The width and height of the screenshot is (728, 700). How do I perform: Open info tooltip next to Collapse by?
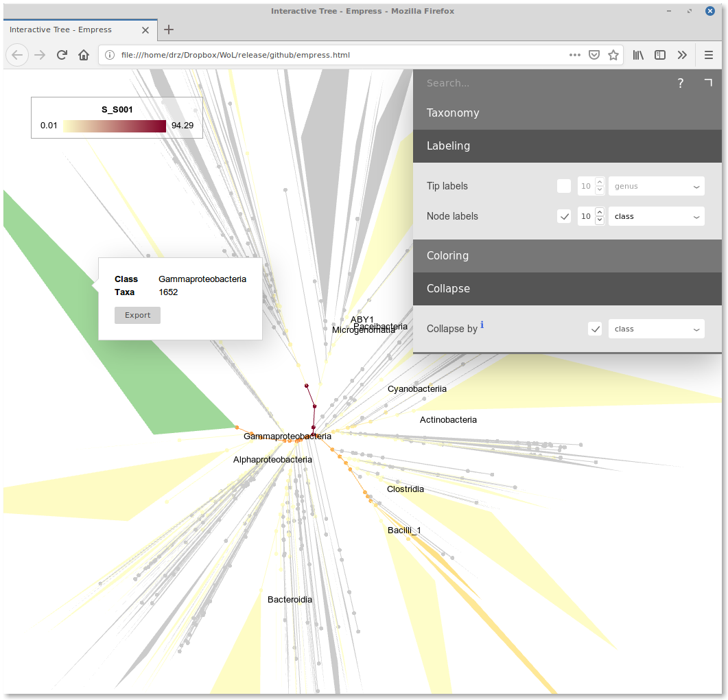click(482, 325)
